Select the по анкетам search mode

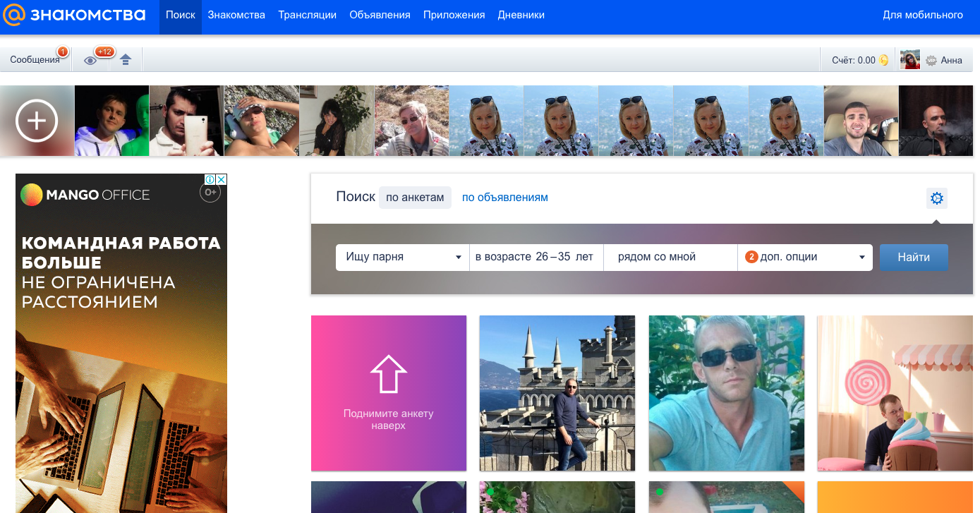[415, 198]
